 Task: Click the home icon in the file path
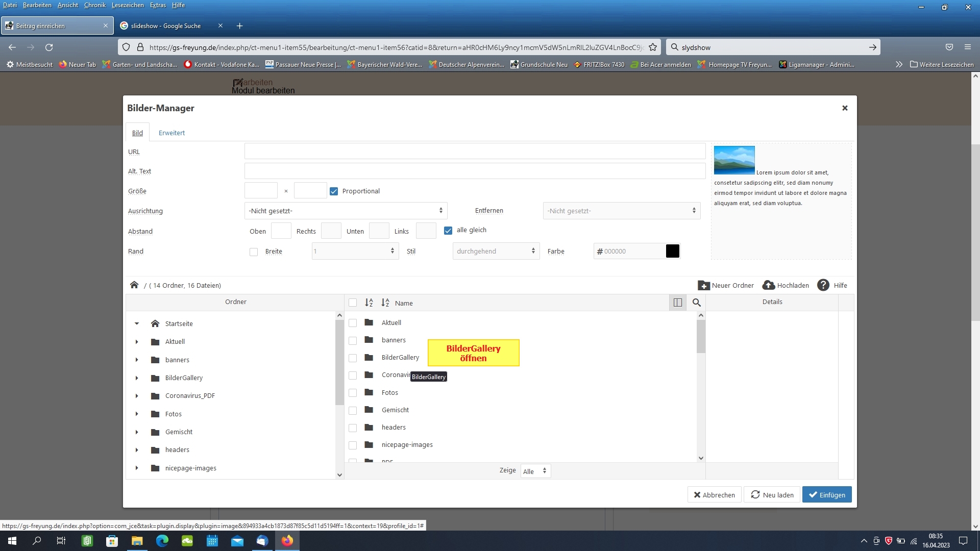[x=134, y=285]
